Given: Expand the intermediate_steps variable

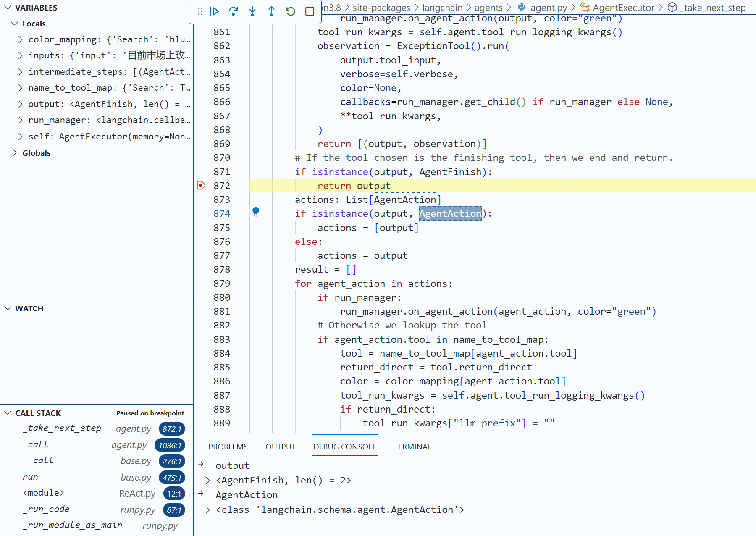Looking at the screenshot, I should pos(20,72).
